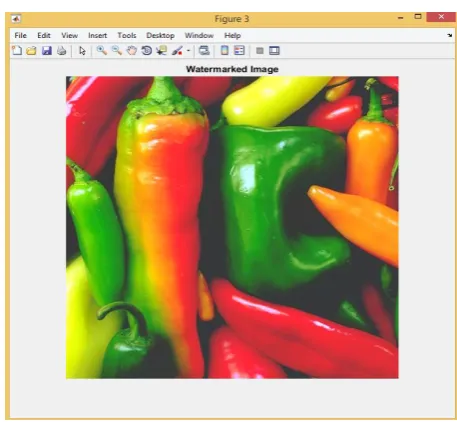
Task: Show plot tools and dock figure
Action: 274,51
